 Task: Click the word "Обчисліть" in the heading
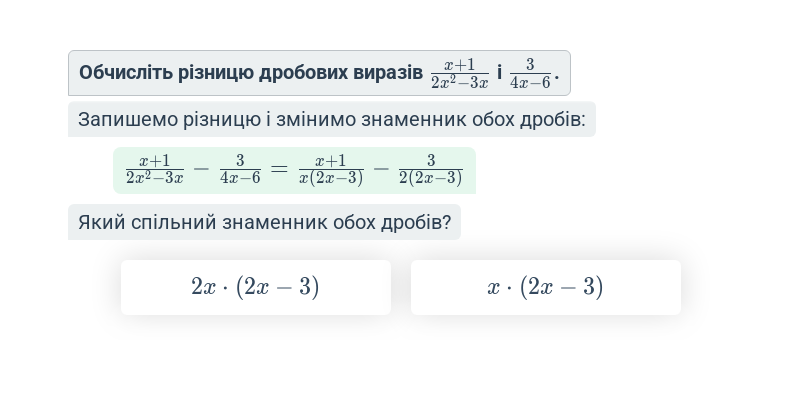coord(126,73)
